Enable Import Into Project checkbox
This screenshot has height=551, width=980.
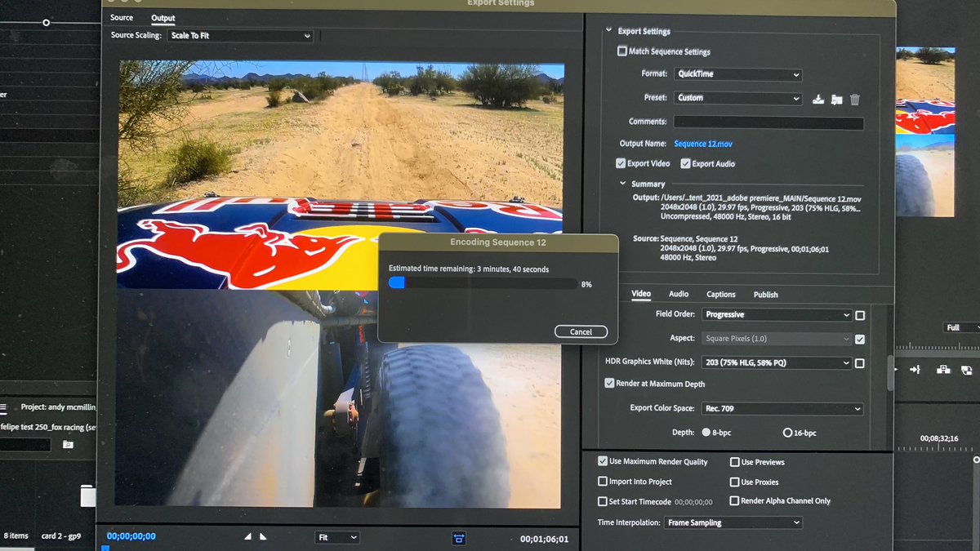point(603,482)
